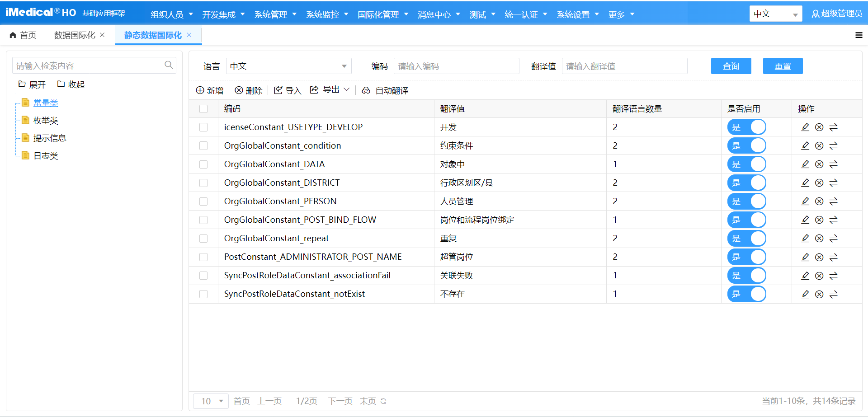Screen dimensions: 868x417
Task: Click swap icon for OrgGlobalConstant_repeat row
Action: tap(834, 239)
